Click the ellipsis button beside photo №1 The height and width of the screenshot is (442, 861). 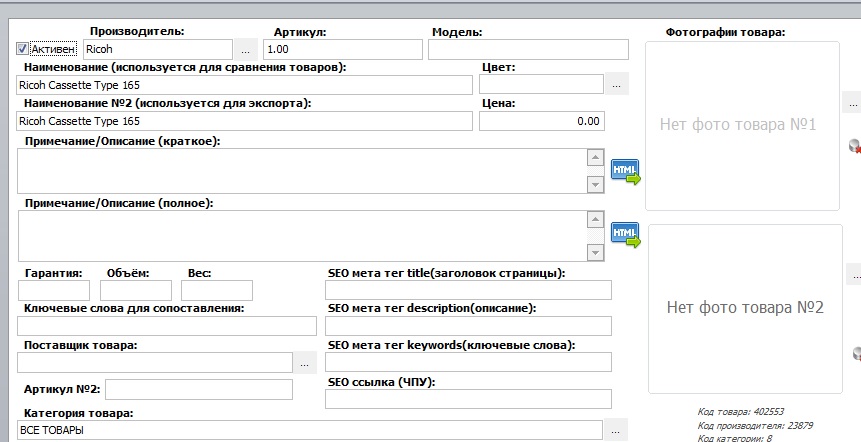click(x=853, y=103)
